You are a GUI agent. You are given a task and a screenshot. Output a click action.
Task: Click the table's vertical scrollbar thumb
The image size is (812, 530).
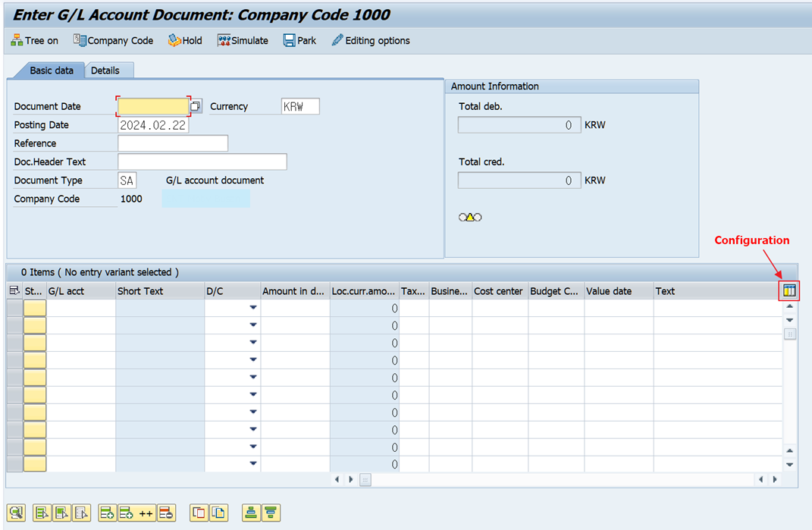pyautogui.click(x=790, y=334)
